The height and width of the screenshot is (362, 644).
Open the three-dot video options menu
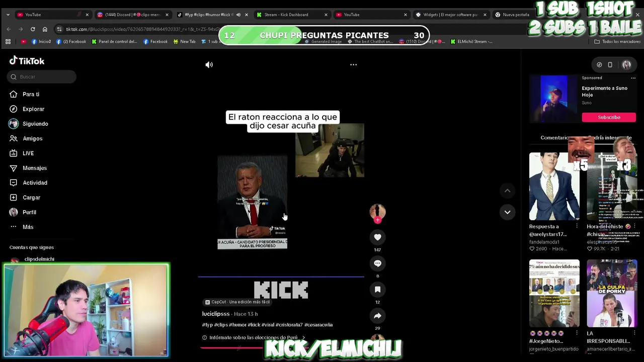click(353, 64)
